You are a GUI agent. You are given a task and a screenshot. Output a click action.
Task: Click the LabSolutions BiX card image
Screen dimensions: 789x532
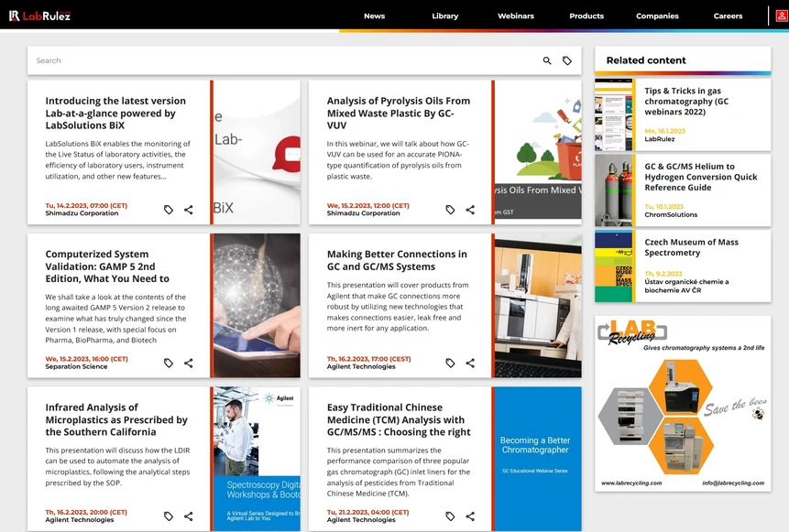[x=257, y=152]
